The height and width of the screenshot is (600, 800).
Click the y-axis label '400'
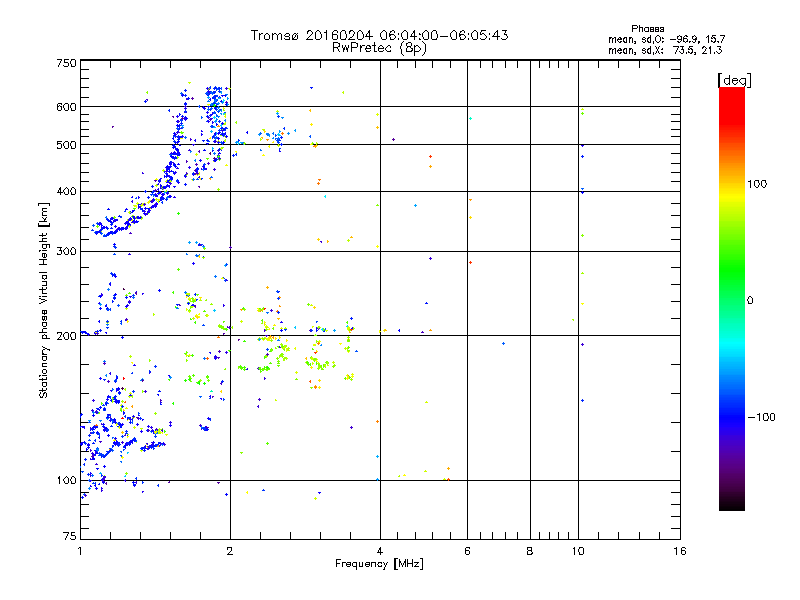tap(66, 192)
